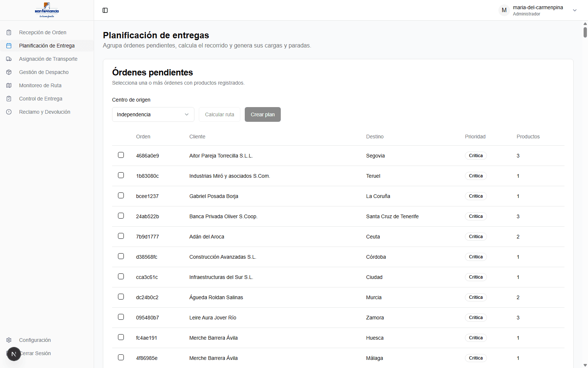This screenshot has width=588, height=368.
Task: Click the Configuración gear icon
Action: (9, 340)
